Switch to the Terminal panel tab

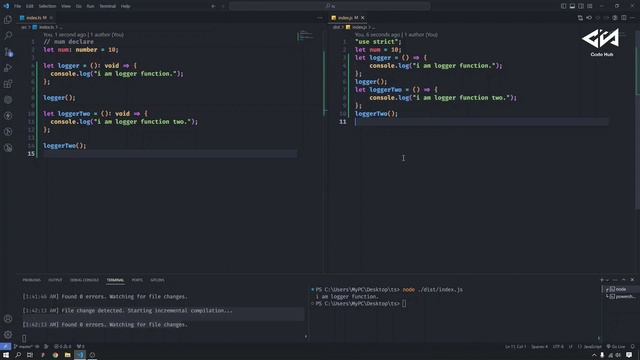[115, 280]
